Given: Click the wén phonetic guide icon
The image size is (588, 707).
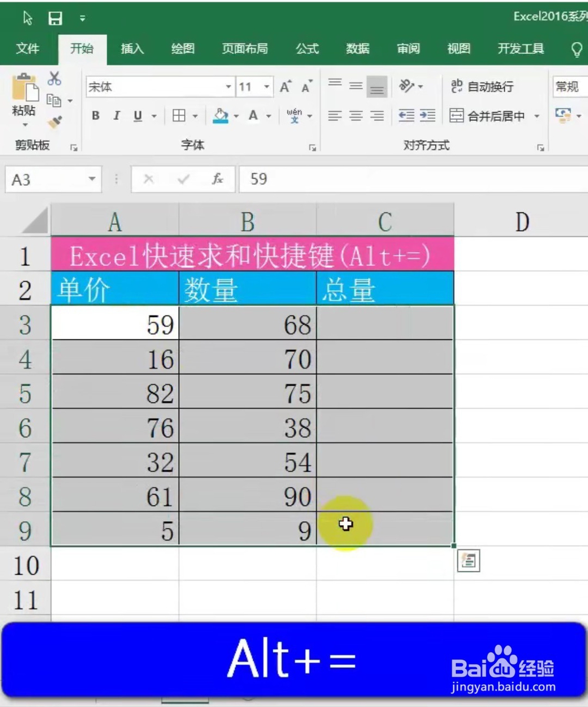Looking at the screenshot, I should (295, 116).
